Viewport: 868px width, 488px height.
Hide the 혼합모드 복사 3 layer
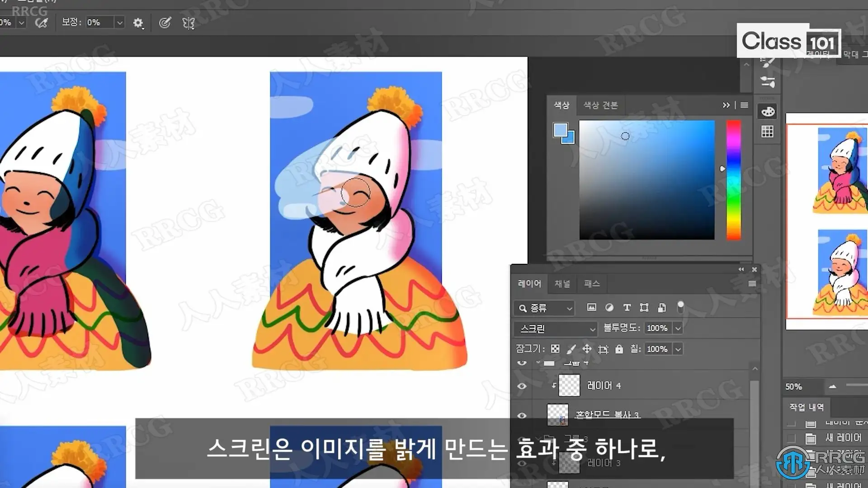pos(522,415)
